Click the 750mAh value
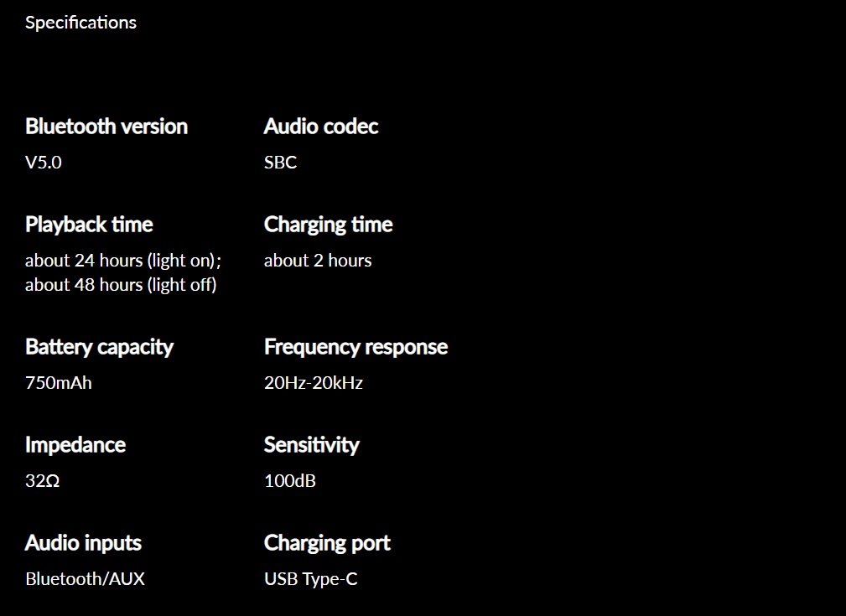The image size is (846, 616). pyautogui.click(x=58, y=383)
